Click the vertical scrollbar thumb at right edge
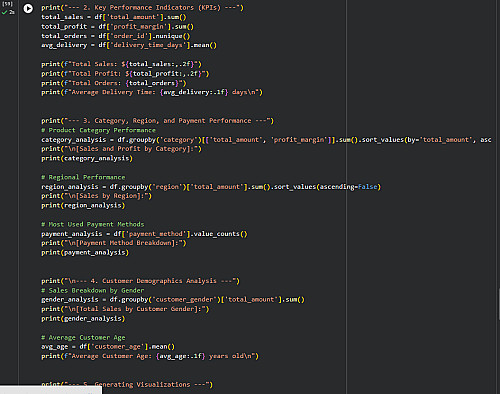The height and width of the screenshot is (394, 500). tap(499, 305)
